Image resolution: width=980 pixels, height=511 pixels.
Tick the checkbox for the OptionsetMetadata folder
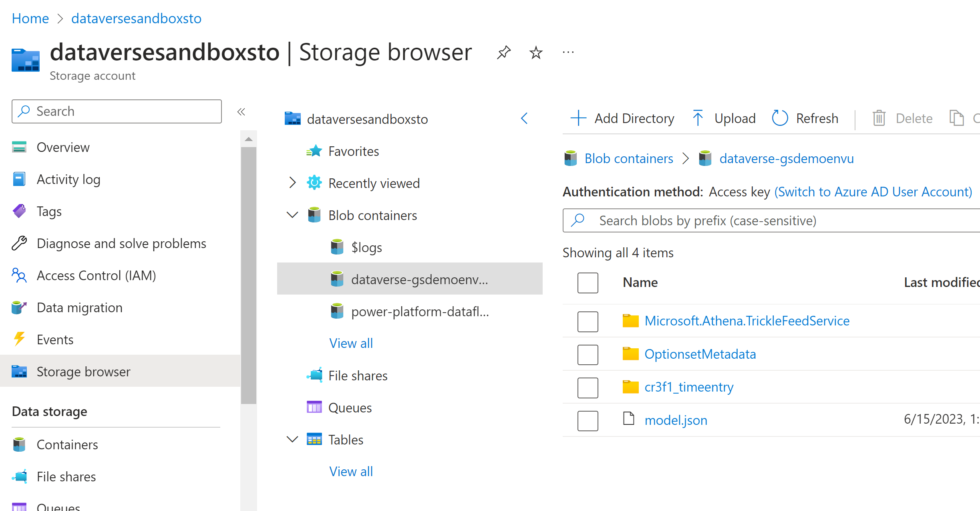pyautogui.click(x=588, y=354)
